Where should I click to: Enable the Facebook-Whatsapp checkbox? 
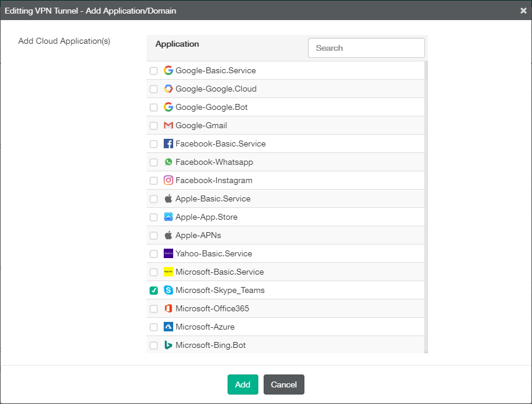coord(154,162)
